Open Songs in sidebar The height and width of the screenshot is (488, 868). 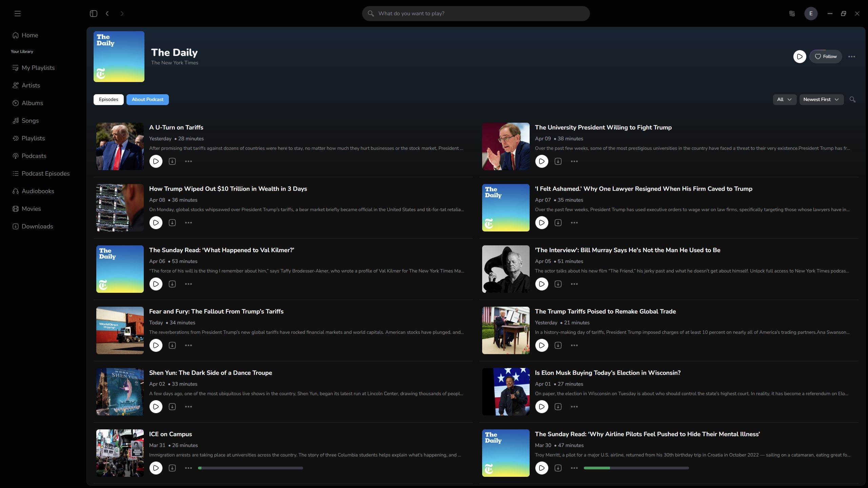(26, 121)
